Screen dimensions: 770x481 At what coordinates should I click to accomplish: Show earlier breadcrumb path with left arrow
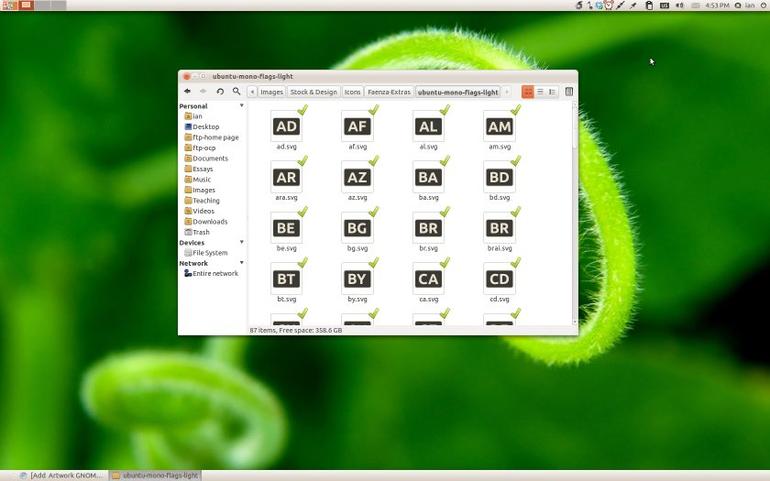(x=252, y=92)
